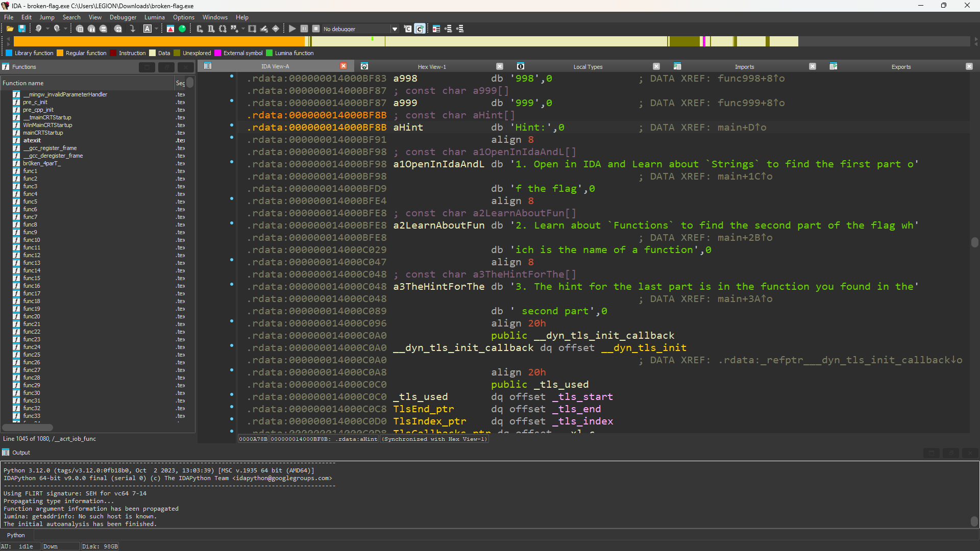
Task: Close the IDA View-A tab
Action: (x=344, y=66)
